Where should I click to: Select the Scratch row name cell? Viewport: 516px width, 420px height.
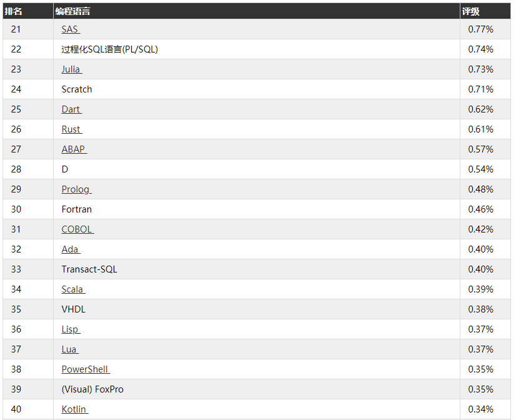click(x=77, y=89)
